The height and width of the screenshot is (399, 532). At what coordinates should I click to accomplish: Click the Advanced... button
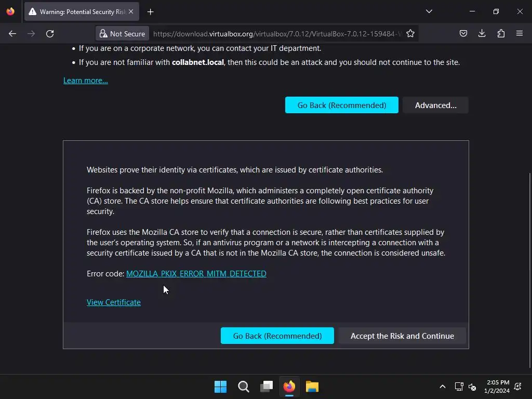tap(436, 105)
